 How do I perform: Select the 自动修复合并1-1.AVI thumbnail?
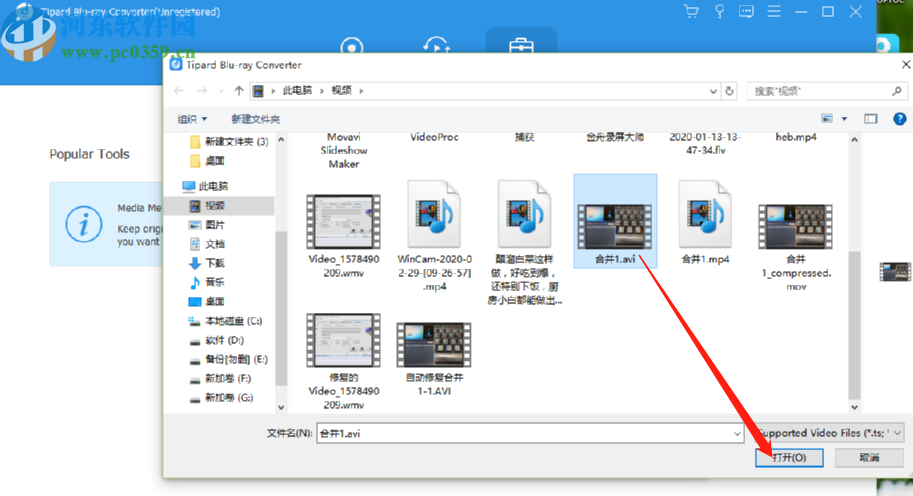pos(434,345)
